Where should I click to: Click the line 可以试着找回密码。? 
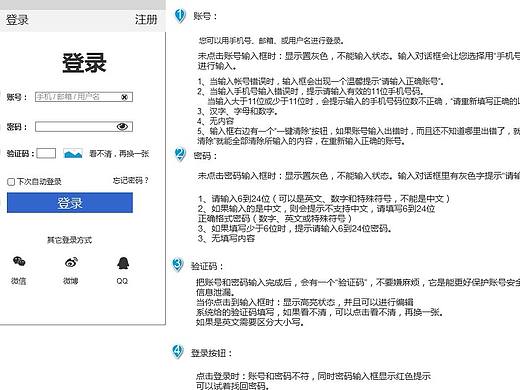click(x=232, y=386)
